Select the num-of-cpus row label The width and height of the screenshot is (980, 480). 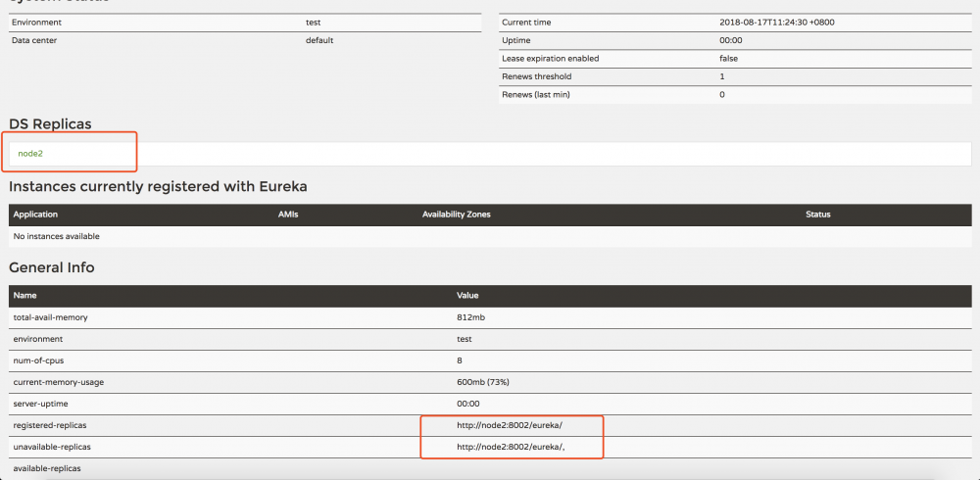tap(37, 360)
